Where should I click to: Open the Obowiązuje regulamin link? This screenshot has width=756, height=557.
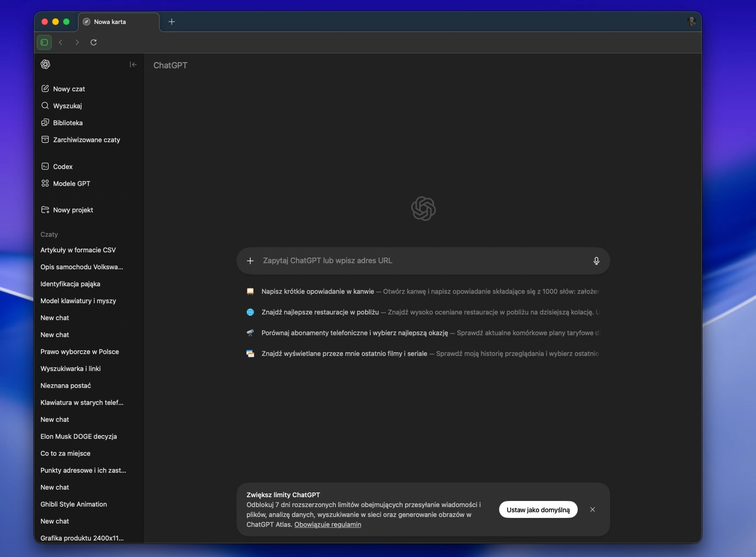[x=327, y=525]
